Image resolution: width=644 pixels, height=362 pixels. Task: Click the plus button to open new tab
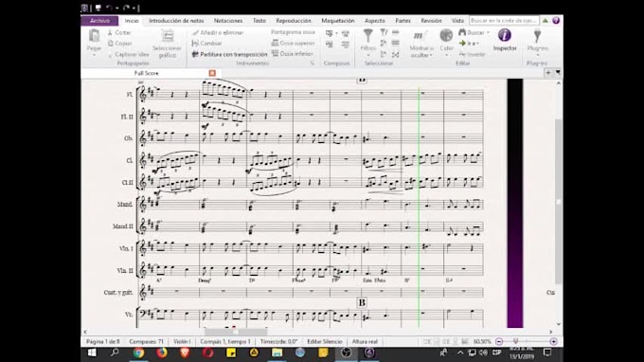548,73
